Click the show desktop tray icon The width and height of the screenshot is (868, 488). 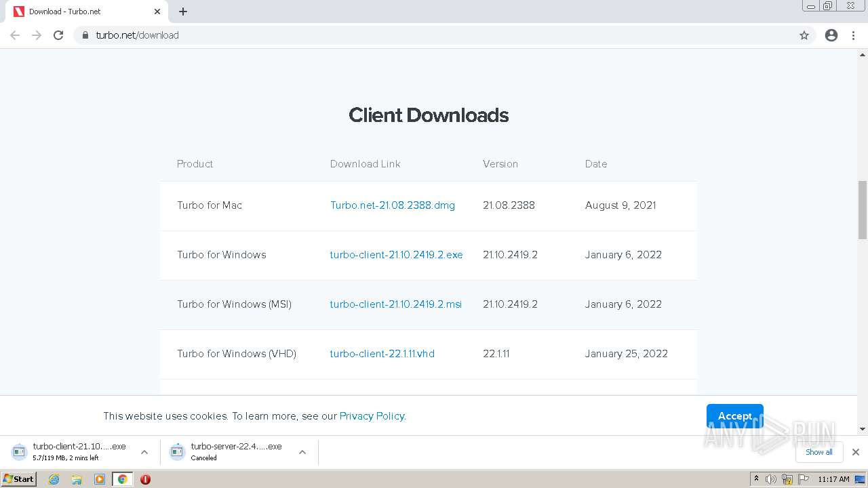pyautogui.click(x=861, y=479)
